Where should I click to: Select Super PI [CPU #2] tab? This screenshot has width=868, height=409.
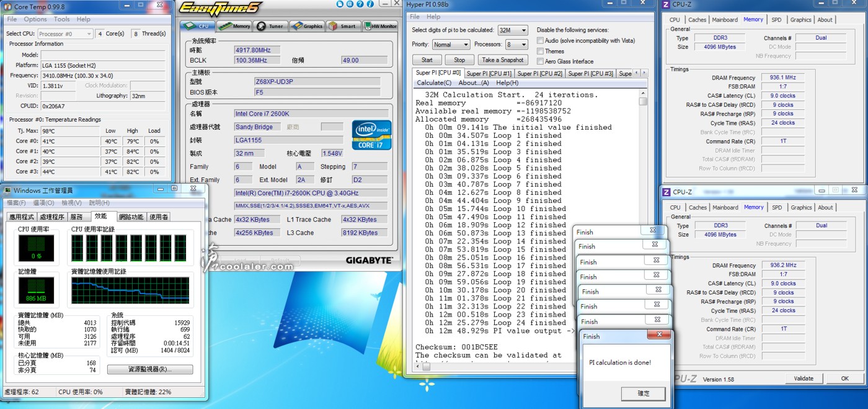pyautogui.click(x=540, y=73)
